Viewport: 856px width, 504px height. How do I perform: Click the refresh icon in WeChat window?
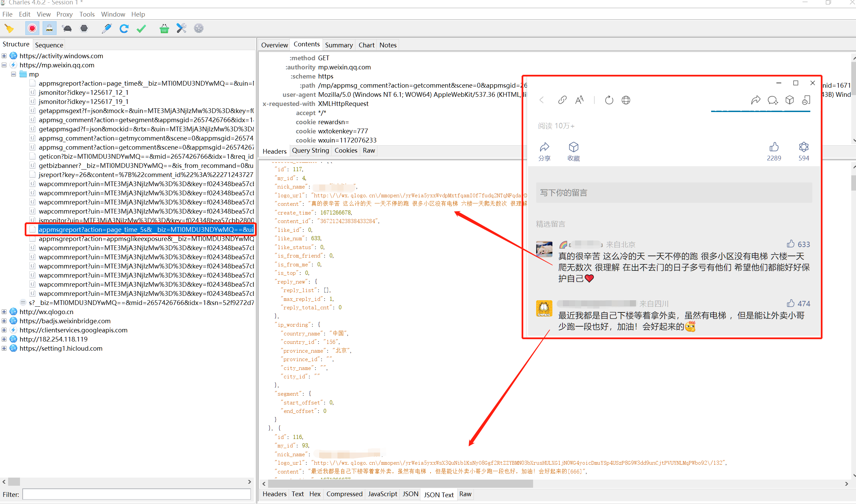[x=609, y=100]
